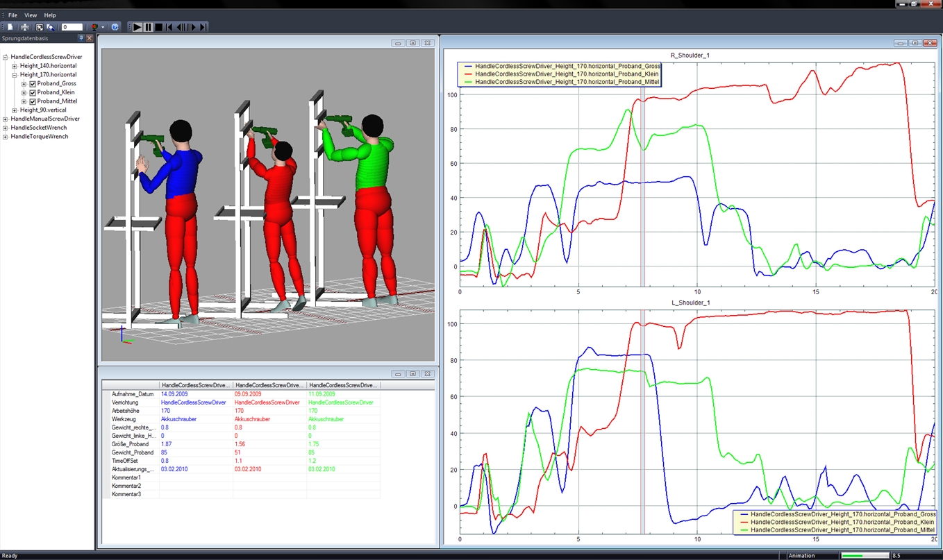Click the vertical time cursor in R_Shoulder_1 chart

(x=642, y=176)
